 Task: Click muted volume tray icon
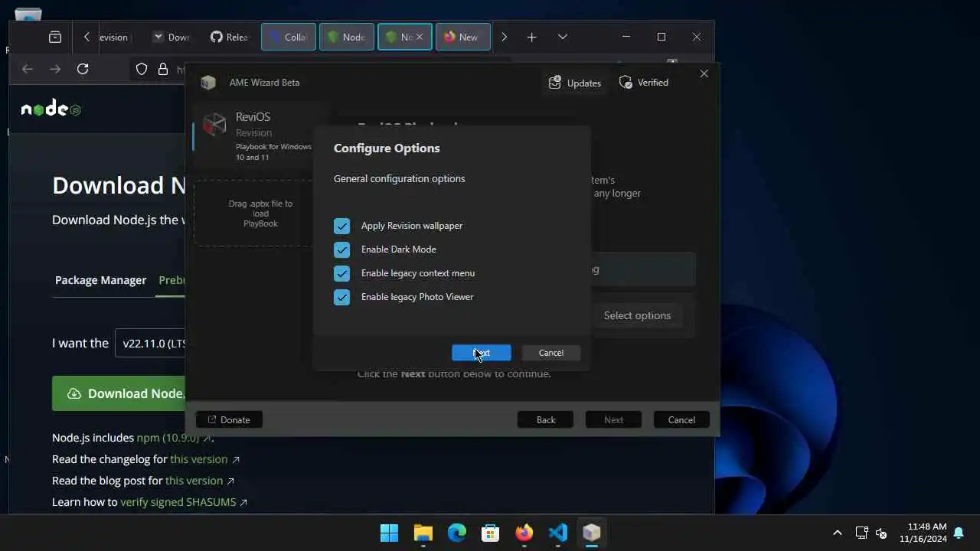point(881,533)
